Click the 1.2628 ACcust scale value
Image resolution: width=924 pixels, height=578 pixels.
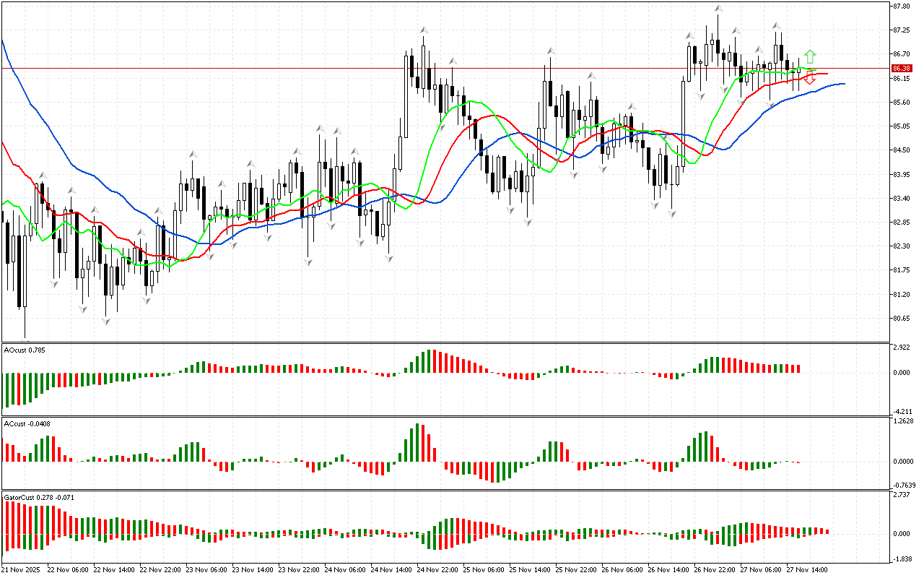904,422
